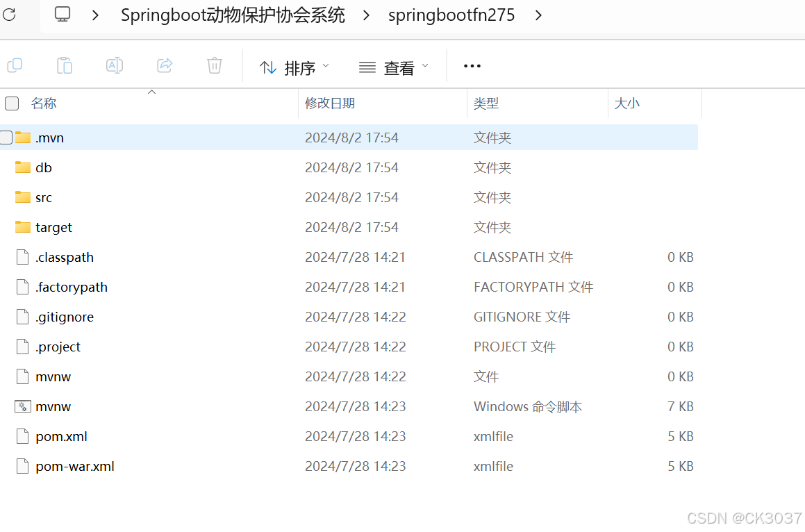805x532 pixels.
Task: Click the .factorypath file icon
Action: tap(23, 287)
